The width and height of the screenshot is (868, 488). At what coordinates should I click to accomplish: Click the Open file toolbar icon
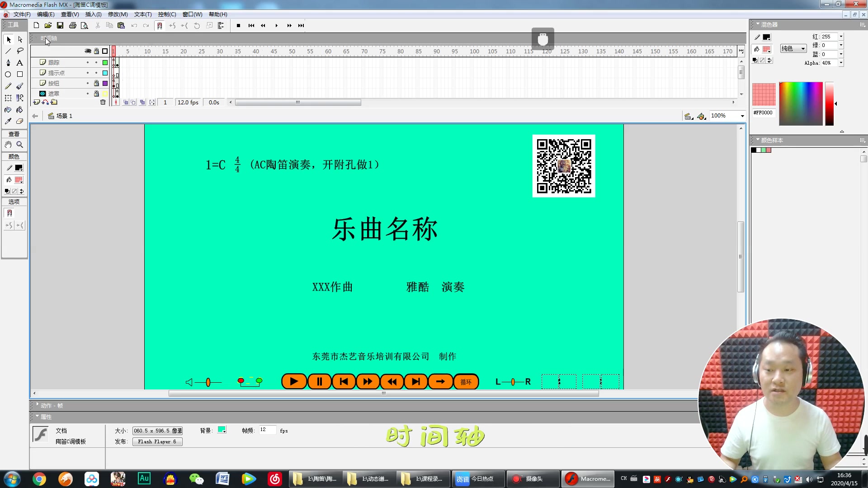(48, 26)
